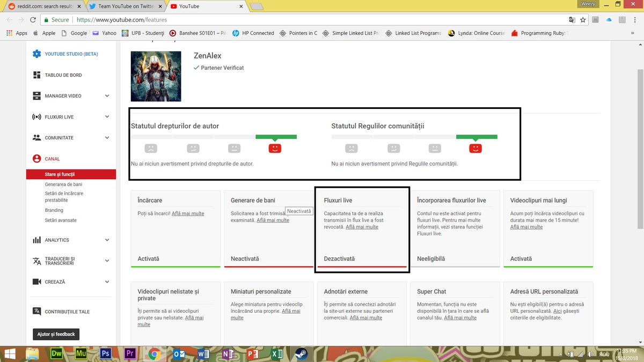This screenshot has width=644, height=362.
Task: Open Chrome's three-dot menu
Action: [x=635, y=20]
